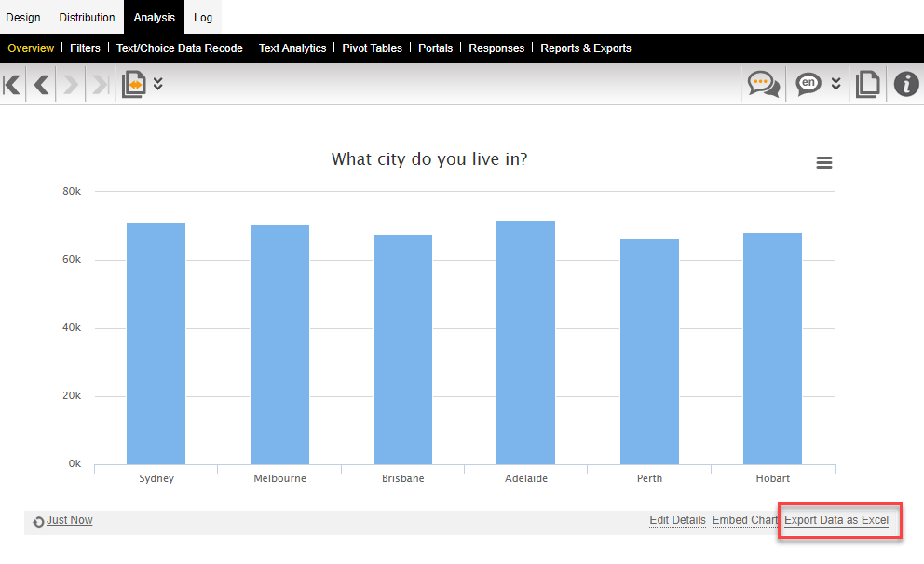Screen dimensions: 924x564
Task: Expand the chevron beside the document icon
Action: tap(156, 84)
